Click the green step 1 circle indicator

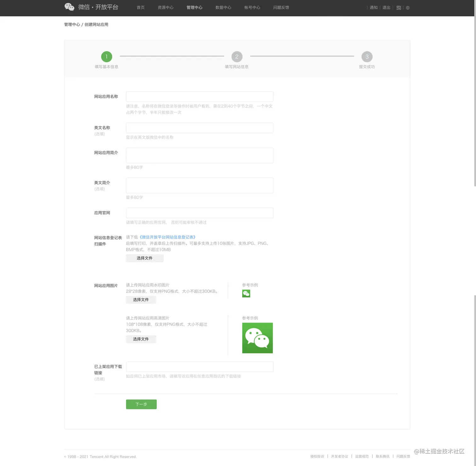(x=106, y=57)
